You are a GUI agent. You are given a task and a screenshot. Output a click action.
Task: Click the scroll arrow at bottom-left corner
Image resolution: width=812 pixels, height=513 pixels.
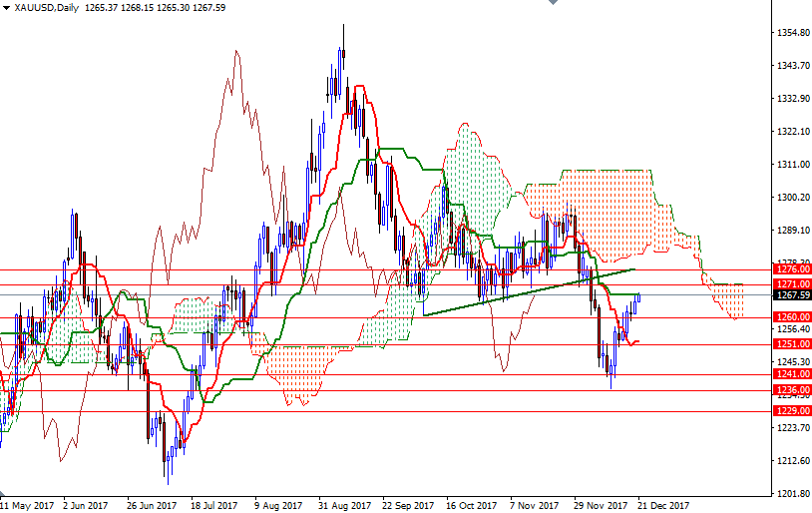[4, 496]
